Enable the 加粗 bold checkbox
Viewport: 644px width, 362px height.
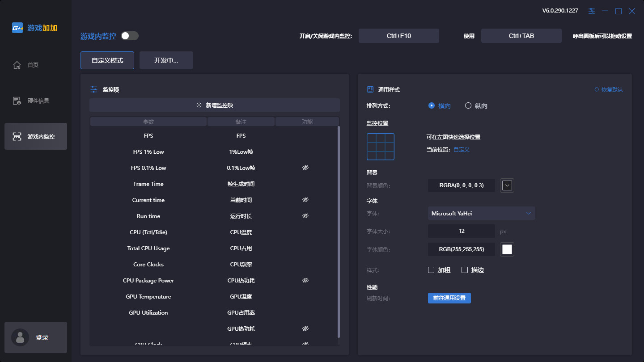tap(431, 270)
